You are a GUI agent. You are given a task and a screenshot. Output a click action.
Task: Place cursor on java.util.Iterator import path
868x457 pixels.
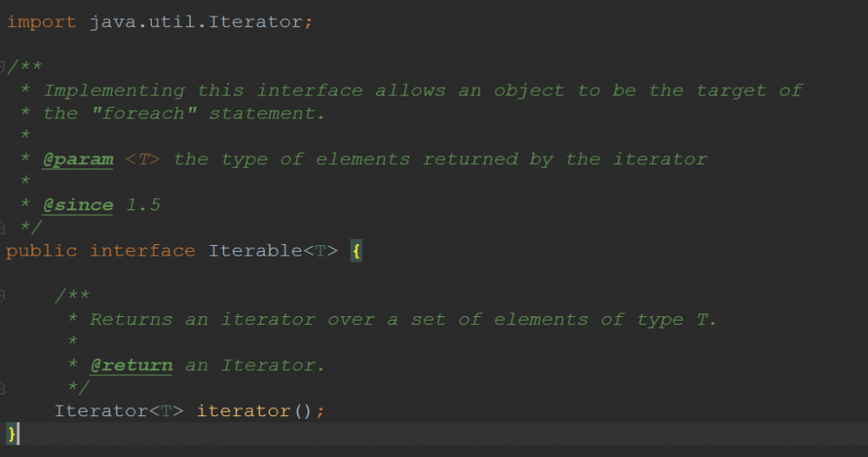pos(196,22)
